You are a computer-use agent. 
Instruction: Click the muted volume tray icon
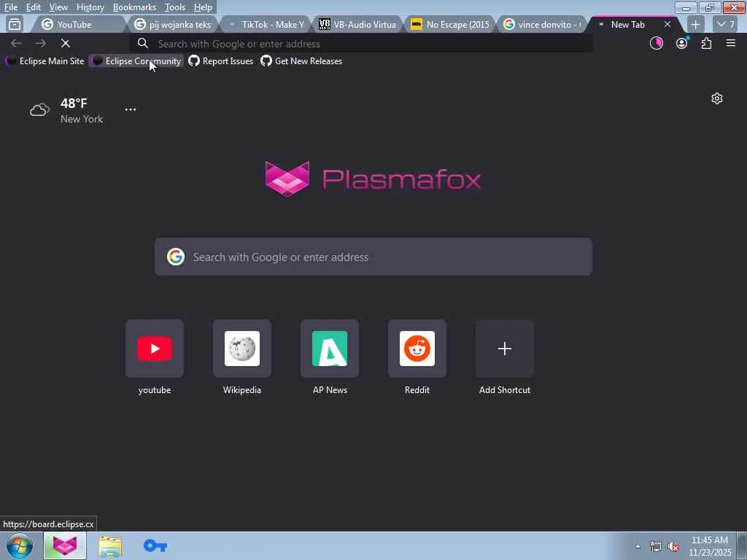point(673,547)
